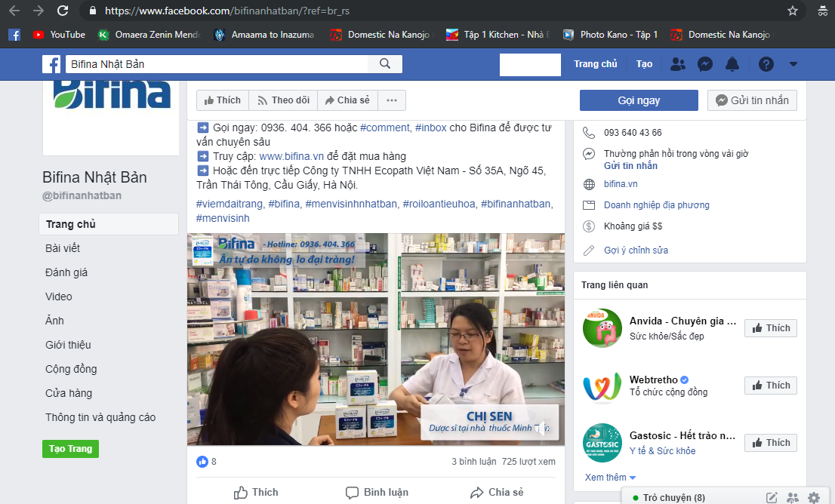Share the page with the top Chia sẻ button
The height and width of the screenshot is (504, 835).
point(348,100)
